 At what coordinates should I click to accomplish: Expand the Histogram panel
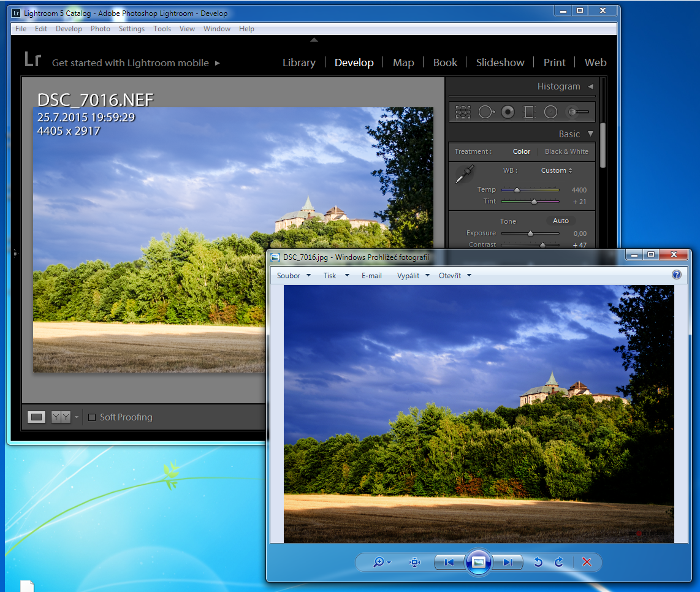point(590,86)
